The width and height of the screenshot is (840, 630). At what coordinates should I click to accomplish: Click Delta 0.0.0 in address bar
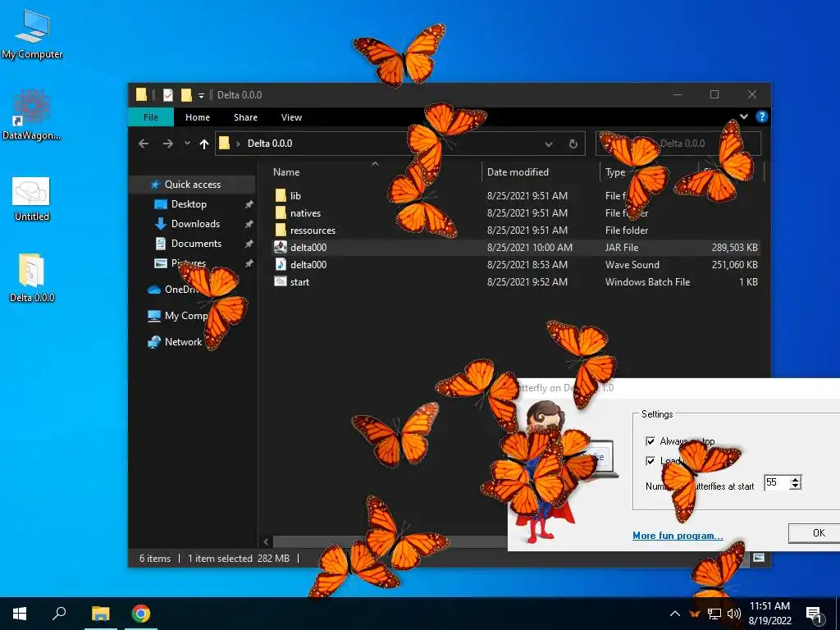[269, 144]
